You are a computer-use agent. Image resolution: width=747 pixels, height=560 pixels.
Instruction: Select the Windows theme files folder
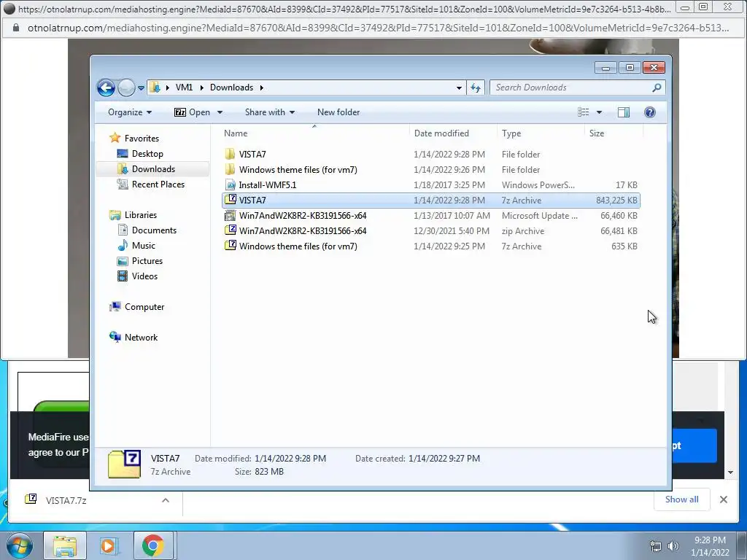[x=430, y=169]
